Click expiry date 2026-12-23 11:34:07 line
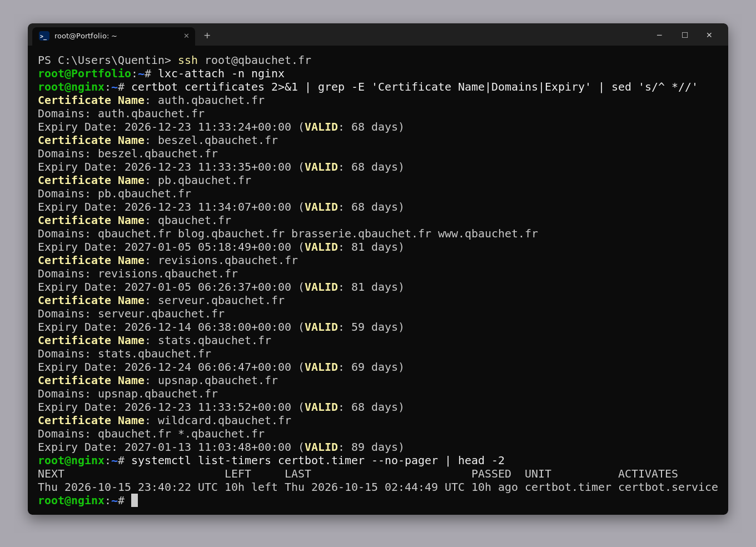This screenshot has width=756, height=547. (221, 207)
